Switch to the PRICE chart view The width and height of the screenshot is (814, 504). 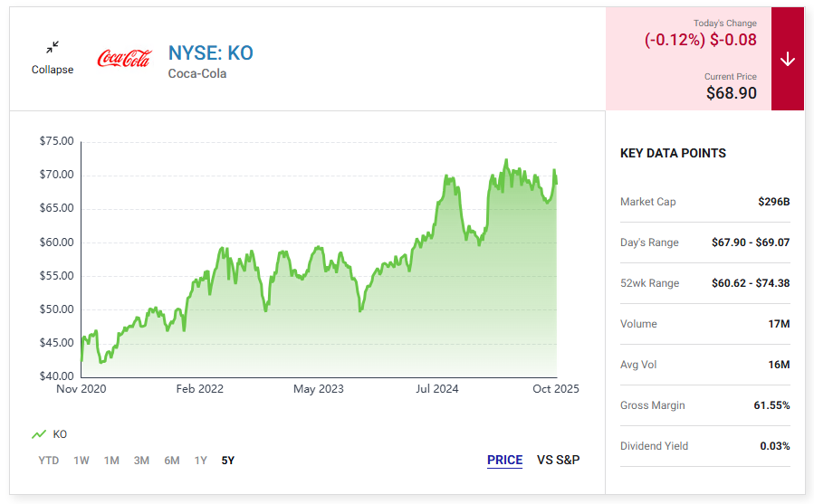click(504, 460)
